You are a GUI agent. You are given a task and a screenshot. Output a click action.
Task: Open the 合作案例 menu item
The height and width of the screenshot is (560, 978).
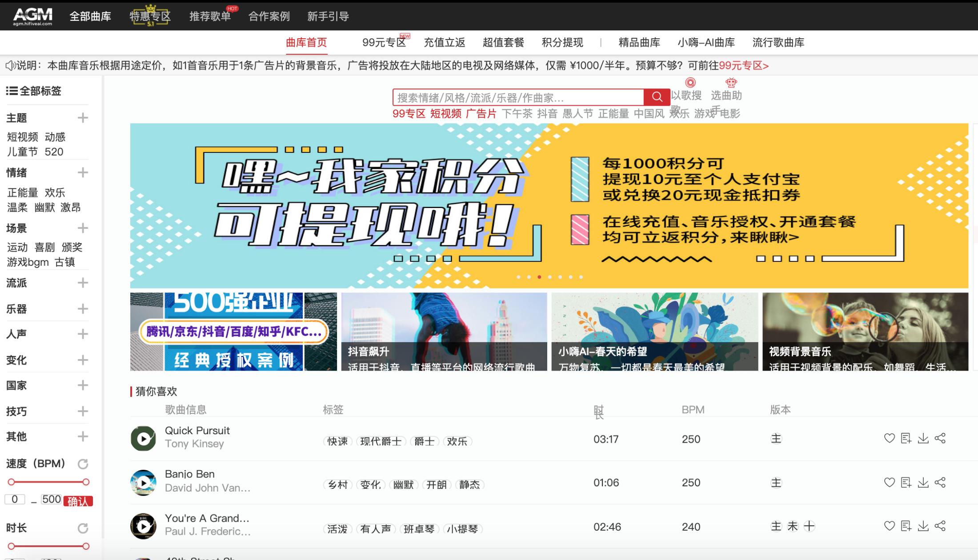coord(269,16)
